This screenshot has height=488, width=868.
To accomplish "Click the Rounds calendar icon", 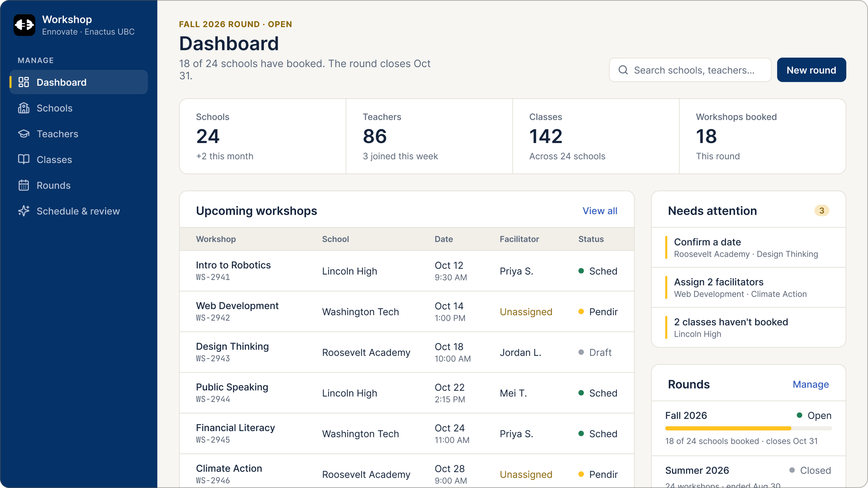I will coord(24,185).
